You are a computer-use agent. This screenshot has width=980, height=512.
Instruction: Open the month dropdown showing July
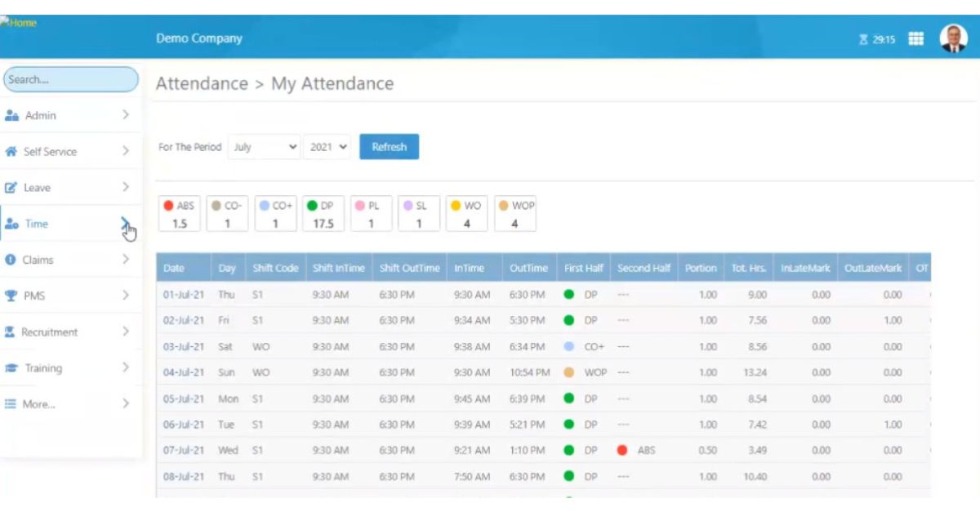[x=262, y=147]
